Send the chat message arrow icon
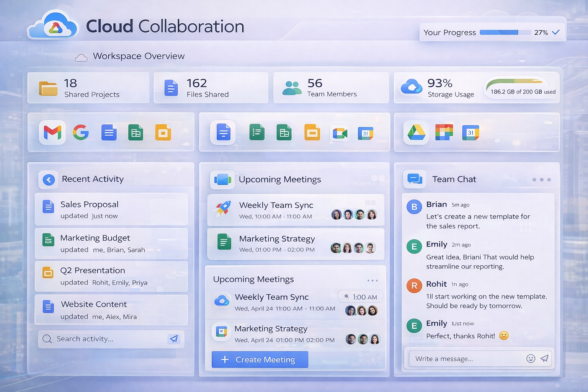Image resolution: width=588 pixels, height=392 pixels. click(x=544, y=358)
